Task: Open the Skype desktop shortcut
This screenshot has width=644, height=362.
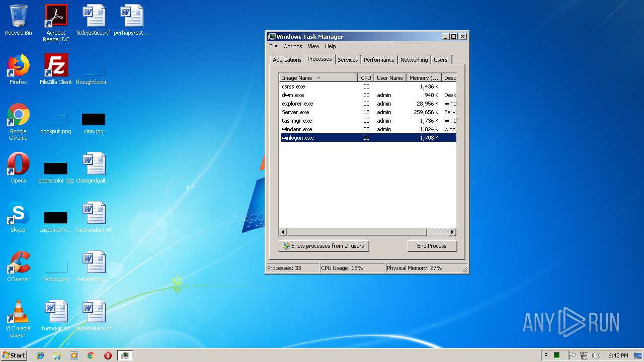Action: 18,217
